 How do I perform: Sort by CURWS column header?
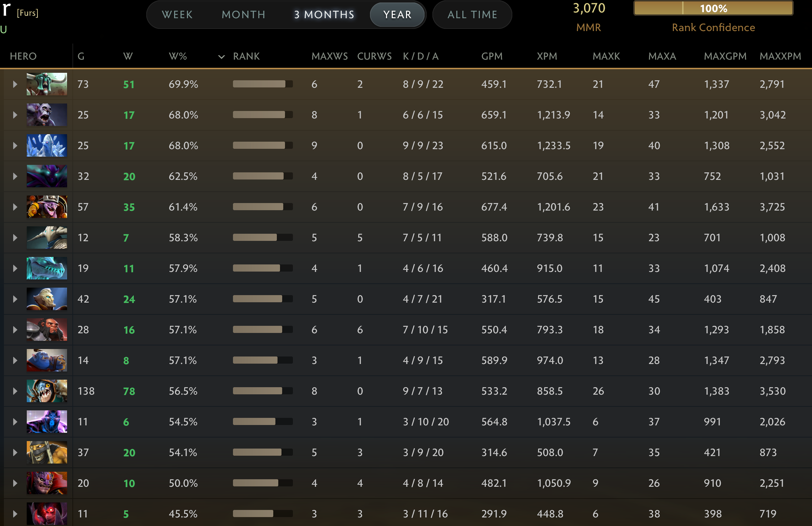[x=375, y=56]
